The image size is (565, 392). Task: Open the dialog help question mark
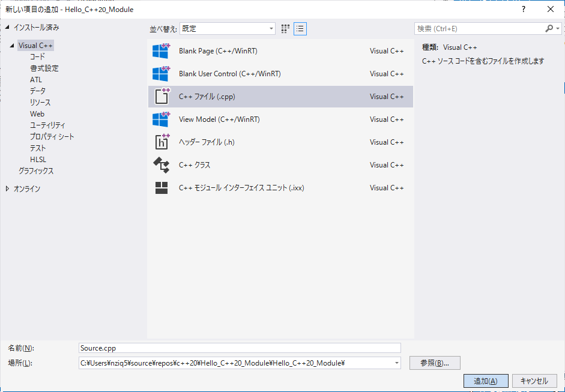pyautogui.click(x=524, y=10)
